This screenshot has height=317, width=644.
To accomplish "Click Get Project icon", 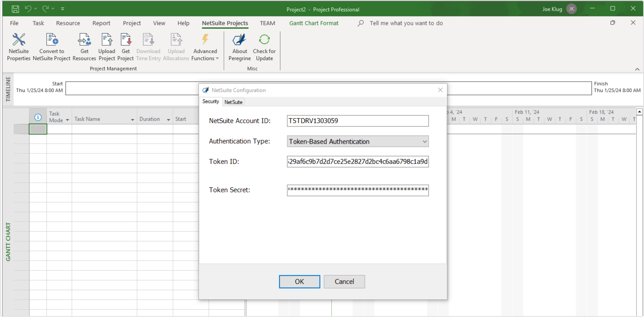I will (126, 47).
